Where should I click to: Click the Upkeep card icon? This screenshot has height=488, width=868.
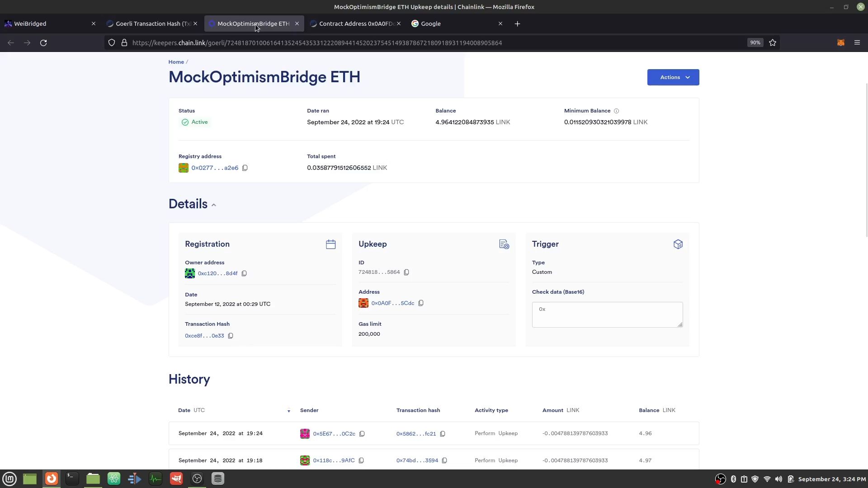[504, 244]
